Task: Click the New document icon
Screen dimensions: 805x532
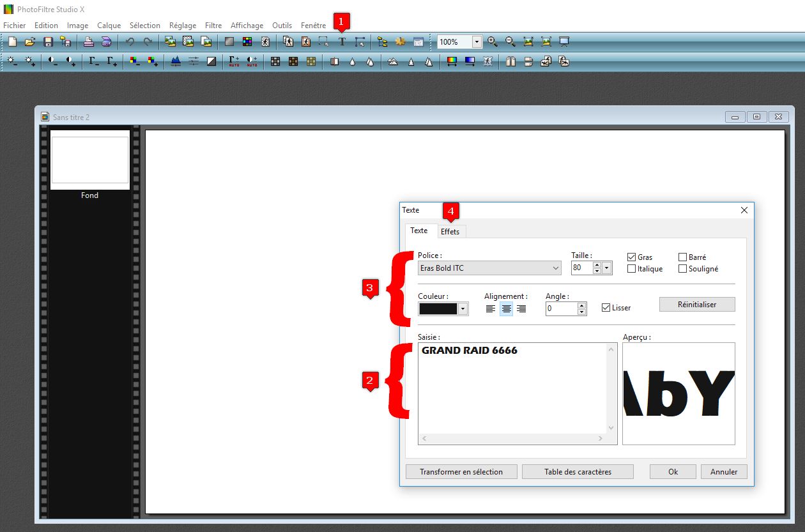Action: coord(12,42)
